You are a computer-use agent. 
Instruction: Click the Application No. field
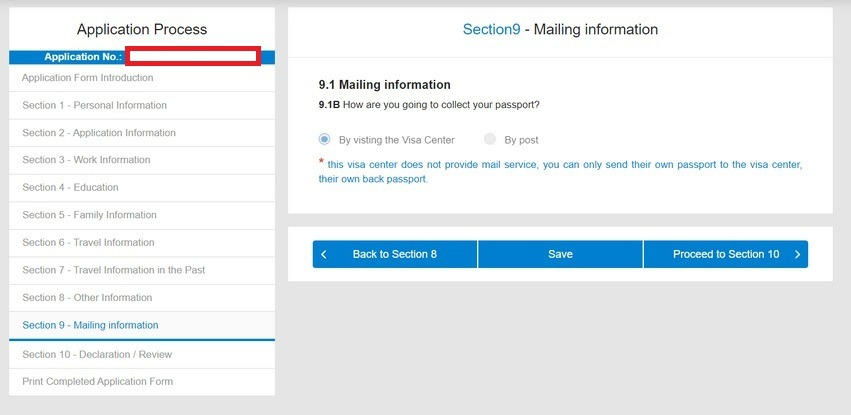coord(193,57)
